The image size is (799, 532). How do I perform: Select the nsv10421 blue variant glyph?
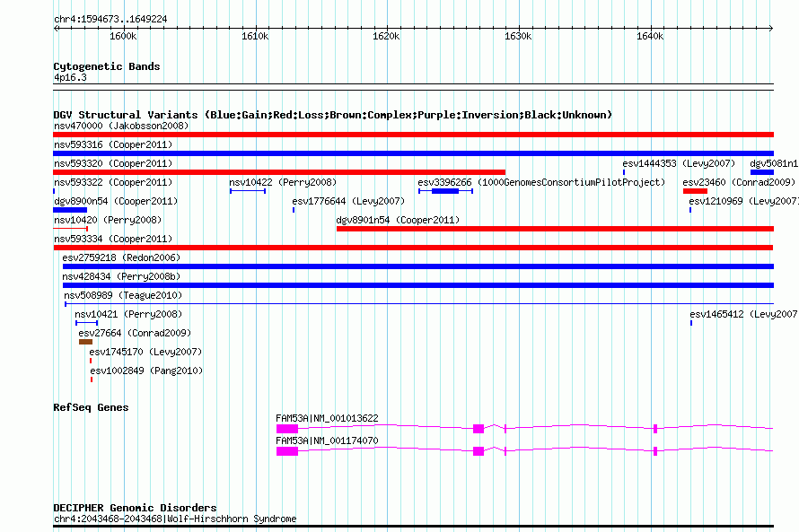[86, 323]
